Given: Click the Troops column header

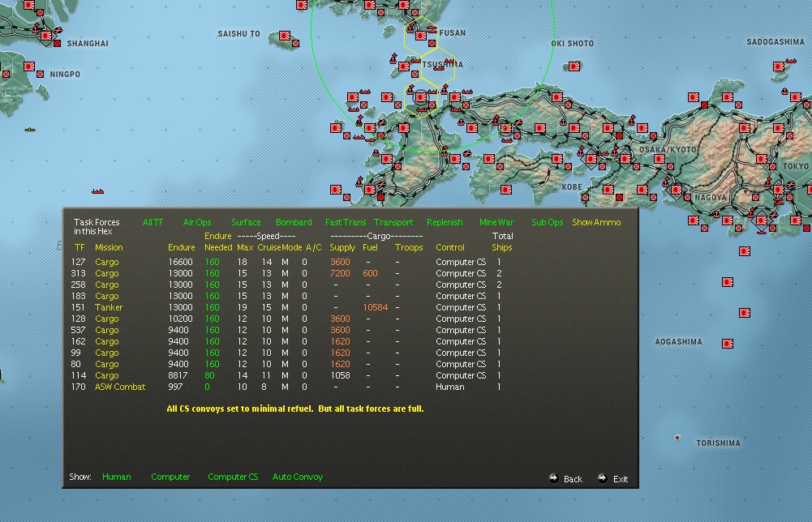Looking at the screenshot, I should tap(409, 247).
